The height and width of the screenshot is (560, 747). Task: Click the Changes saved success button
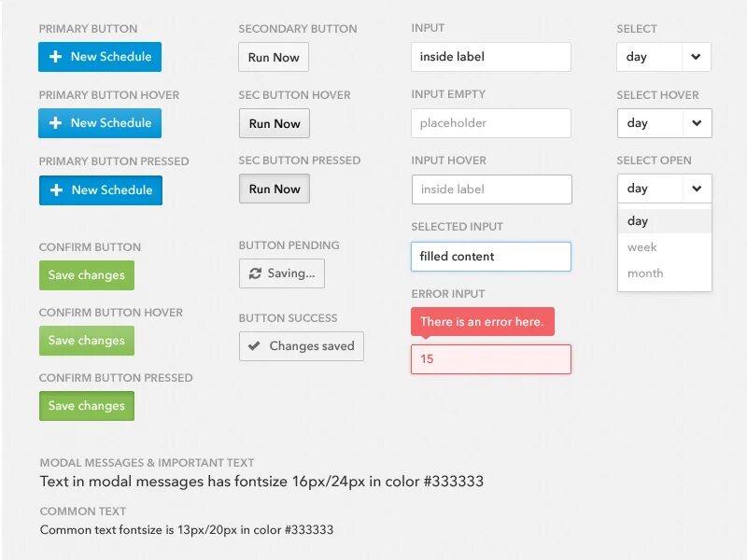302,346
